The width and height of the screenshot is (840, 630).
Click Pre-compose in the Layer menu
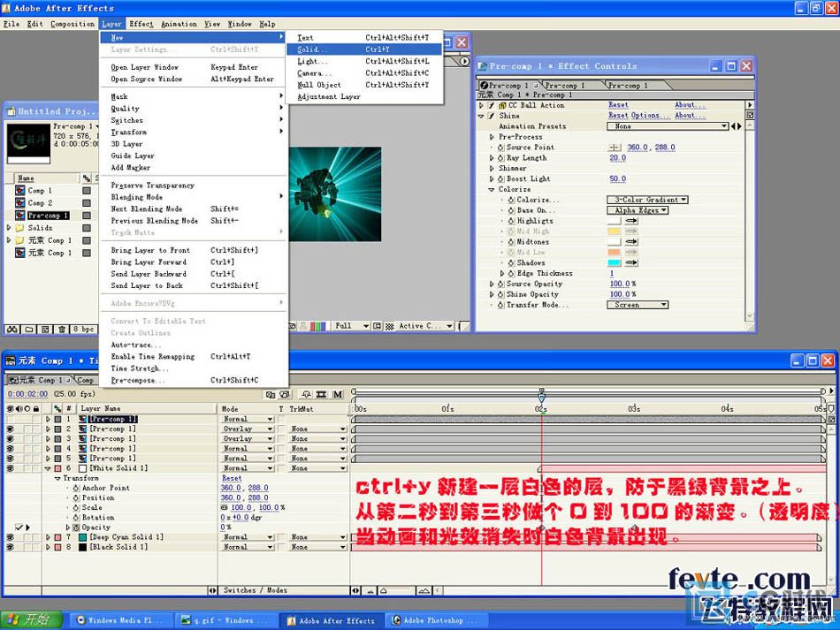pyautogui.click(x=195, y=380)
